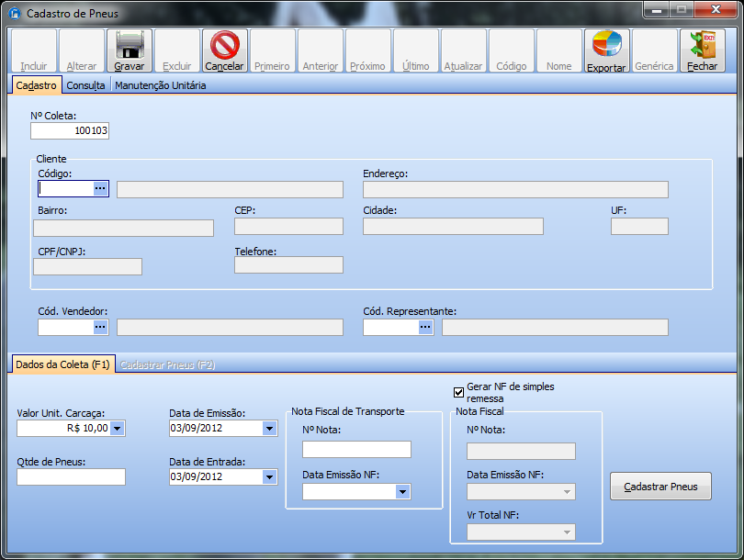Open the Manutenção Unitária tab
Screen dimensions: 744x560
point(160,85)
